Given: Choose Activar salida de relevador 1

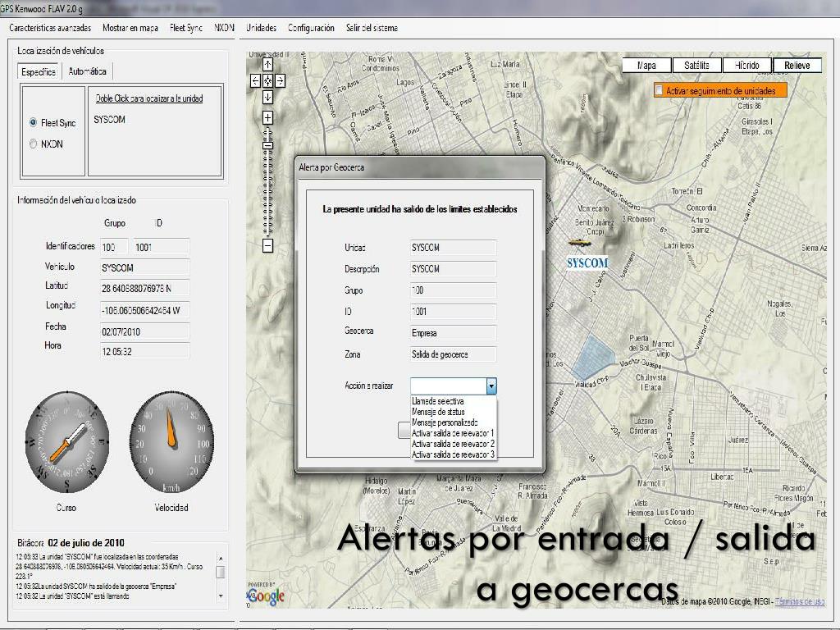Looking at the screenshot, I should [x=453, y=433].
